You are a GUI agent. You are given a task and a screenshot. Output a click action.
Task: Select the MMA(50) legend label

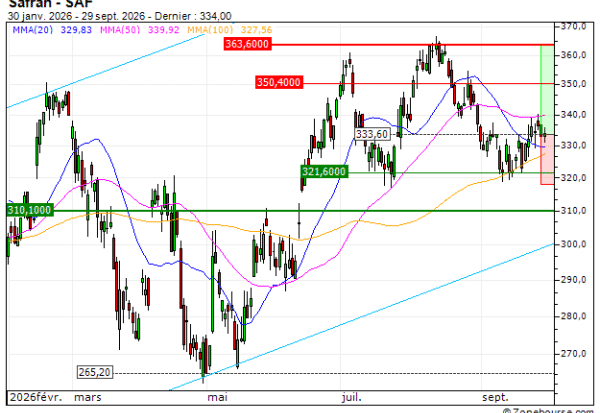[x=120, y=30]
